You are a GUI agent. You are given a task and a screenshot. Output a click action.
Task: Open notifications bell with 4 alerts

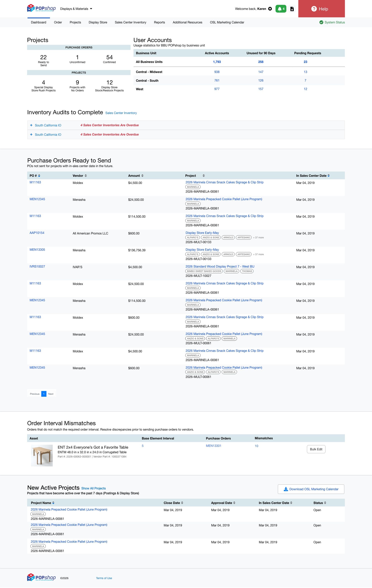click(x=281, y=9)
